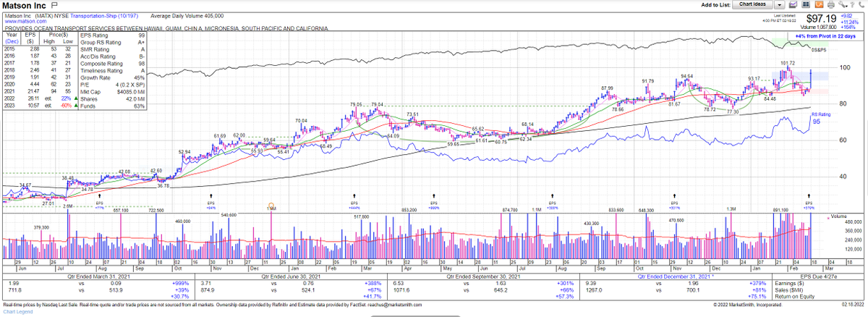Click the 22% estimate for 2022
The height and width of the screenshot is (317, 868).
(66, 98)
